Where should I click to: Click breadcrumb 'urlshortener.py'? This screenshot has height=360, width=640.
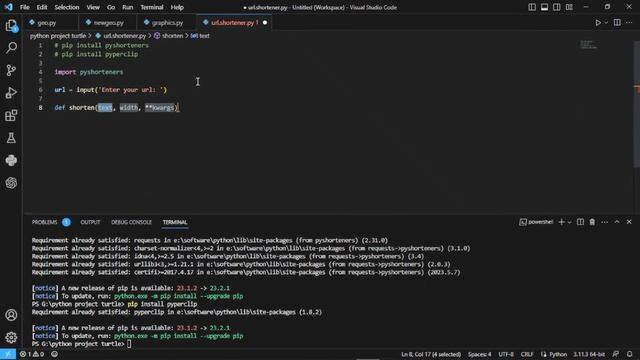pyautogui.click(x=124, y=36)
